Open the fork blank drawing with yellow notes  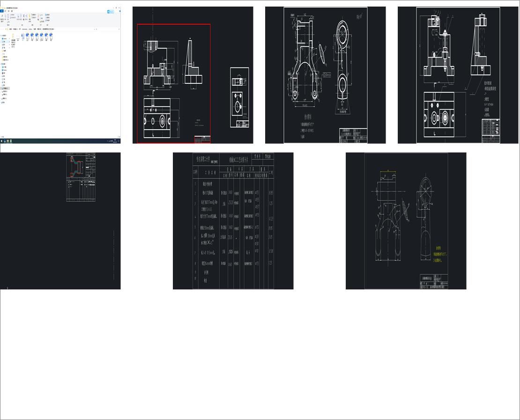(406, 221)
